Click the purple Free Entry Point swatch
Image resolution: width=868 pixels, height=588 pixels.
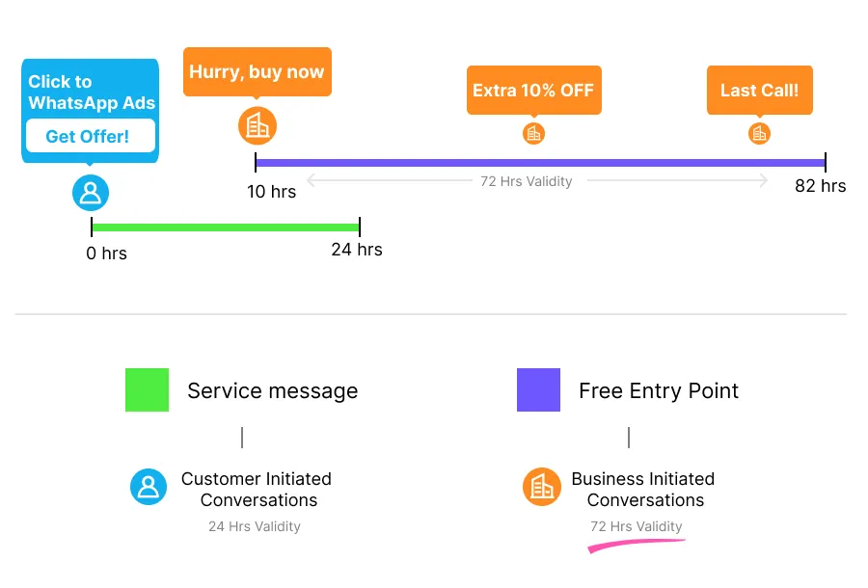(x=538, y=390)
